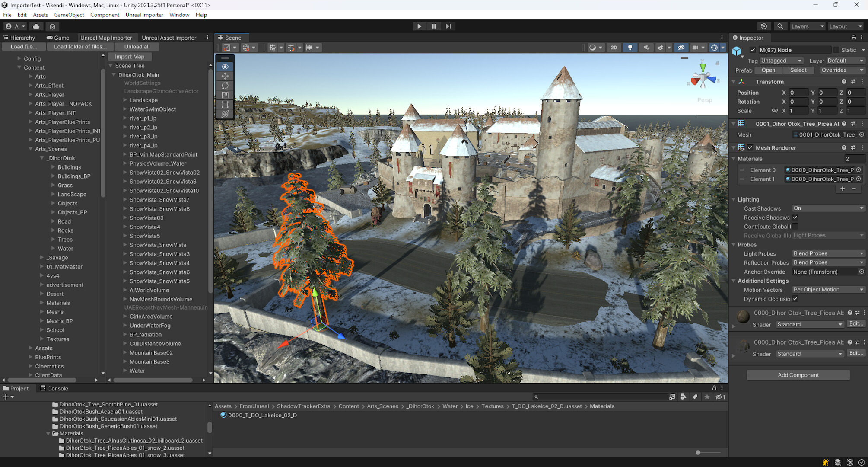This screenshot has height=467, width=868.
Task: Open the search tool in the top toolbar
Action: point(780,26)
